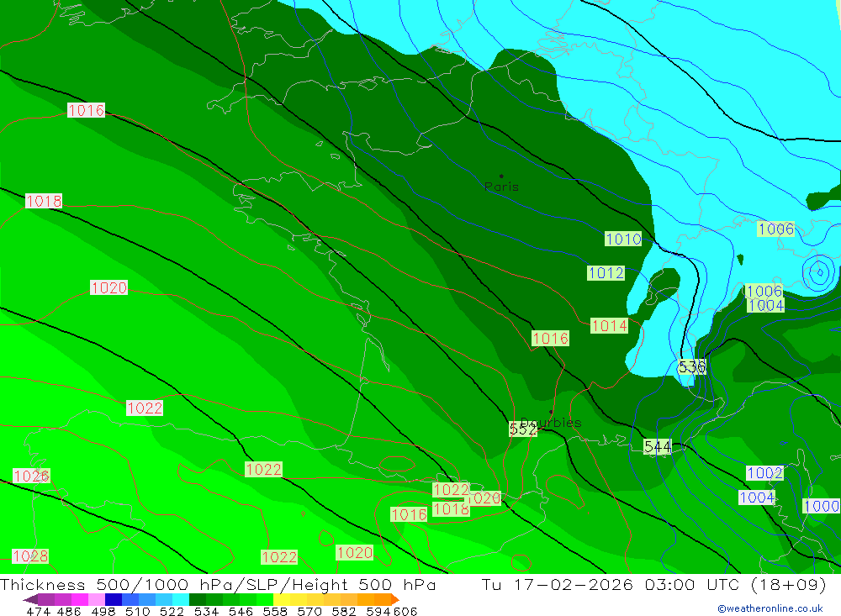
Task: Click the purple arrow at legend start
Action: tap(30, 599)
